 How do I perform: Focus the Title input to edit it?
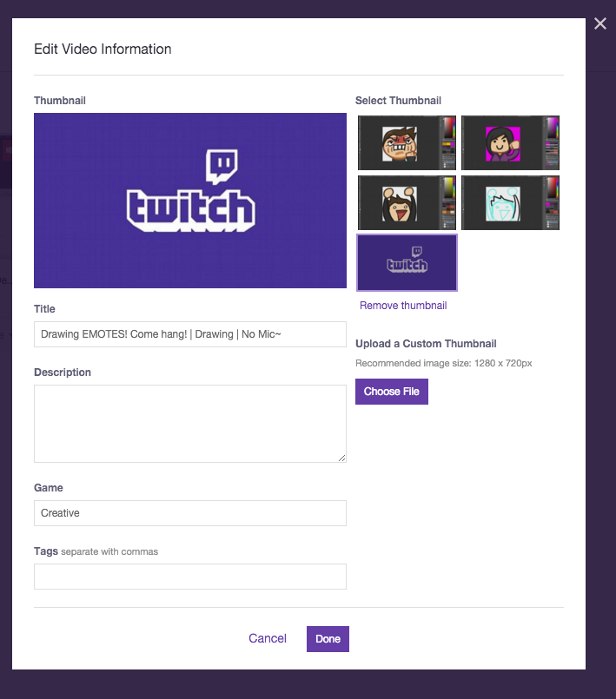point(189,333)
